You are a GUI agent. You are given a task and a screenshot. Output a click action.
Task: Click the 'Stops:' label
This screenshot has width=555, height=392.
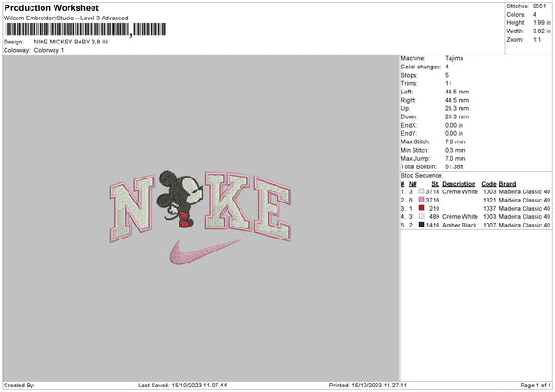(x=409, y=75)
